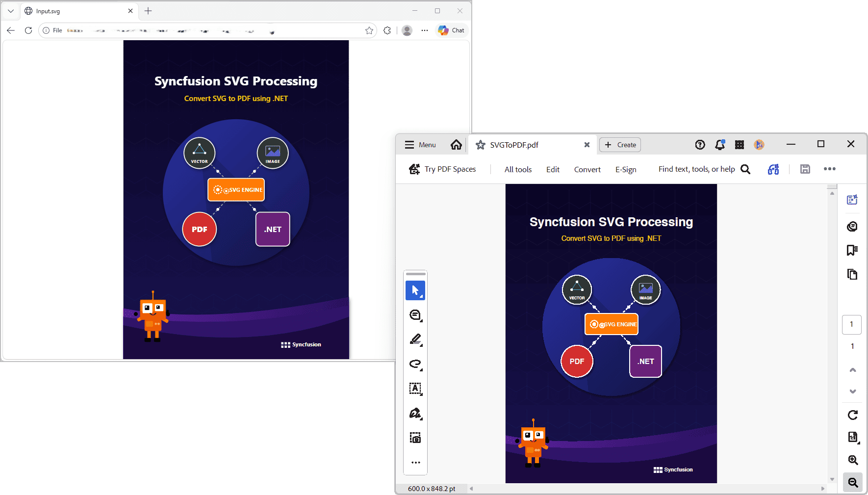Viewport: 868px width, 495px height.
Task: Select the Add comment tool
Action: [x=415, y=315]
